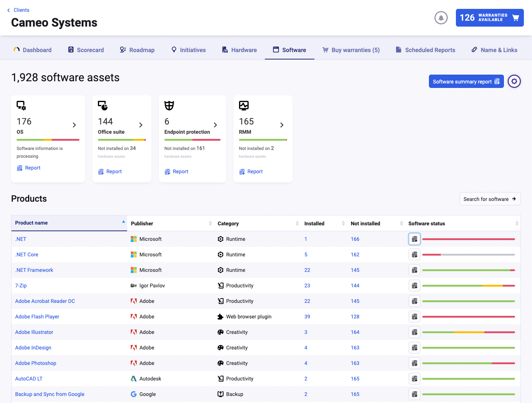Click the Runtime category gear icon for .NET Framework
The height and width of the screenshot is (403, 532).
pos(221,270)
